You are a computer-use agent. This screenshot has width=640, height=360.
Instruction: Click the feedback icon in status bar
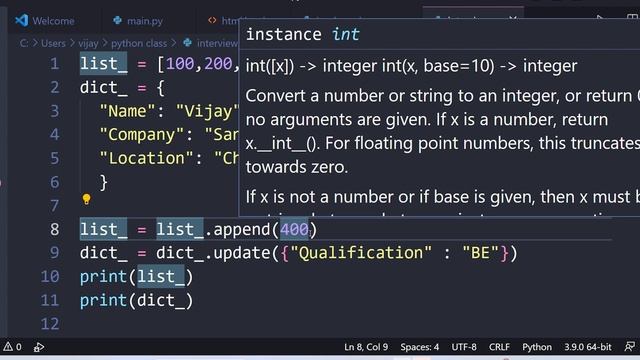pyautogui.click(x=630, y=347)
